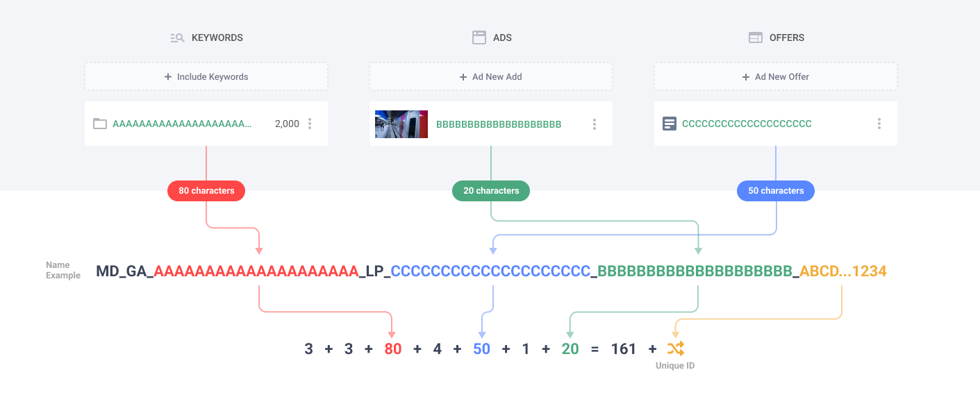This screenshot has height=395, width=980.
Task: Click the plus icon in Include Keywords
Action: (x=168, y=77)
